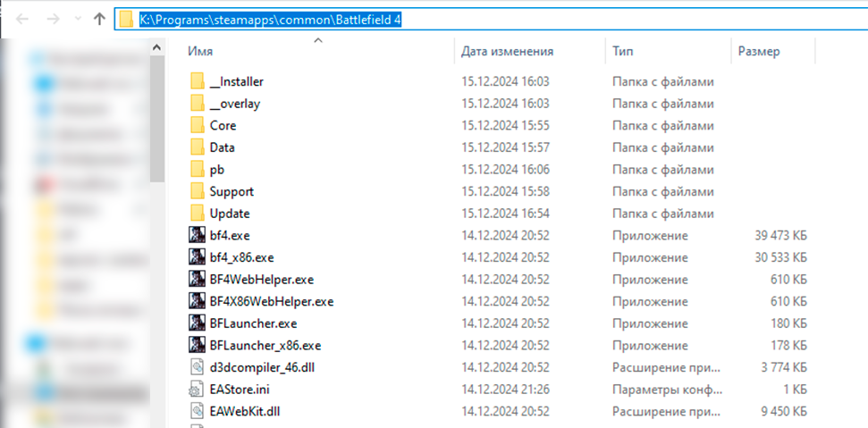The width and height of the screenshot is (868, 428).
Task: Click the Update folder icon
Action: pos(197,214)
